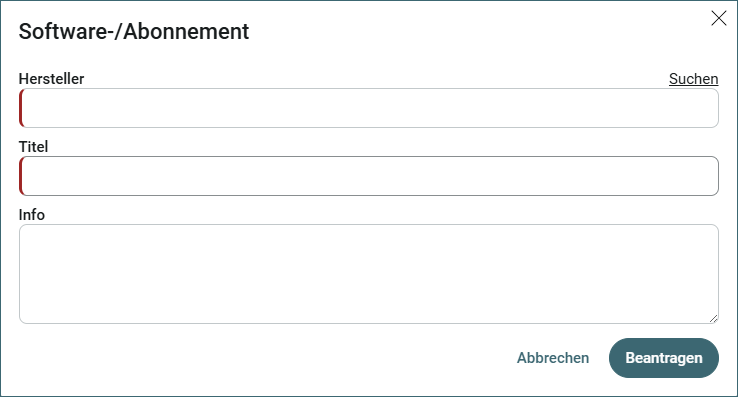This screenshot has height=397, width=738.
Task: Click the Suchen link above Hersteller
Action: (x=693, y=79)
